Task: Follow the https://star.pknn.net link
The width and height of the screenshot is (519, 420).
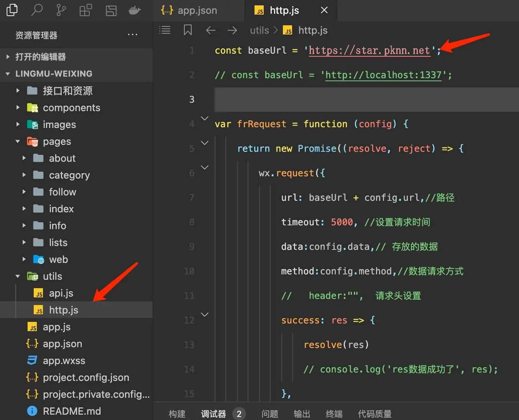Action: pyautogui.click(x=369, y=50)
